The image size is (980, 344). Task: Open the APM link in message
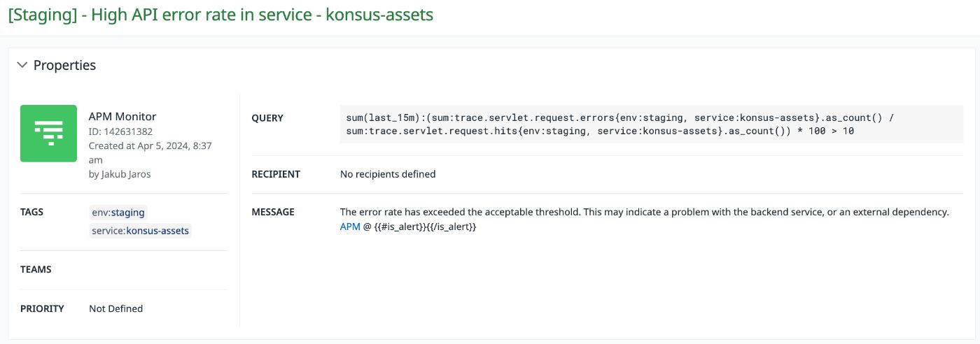click(x=350, y=227)
